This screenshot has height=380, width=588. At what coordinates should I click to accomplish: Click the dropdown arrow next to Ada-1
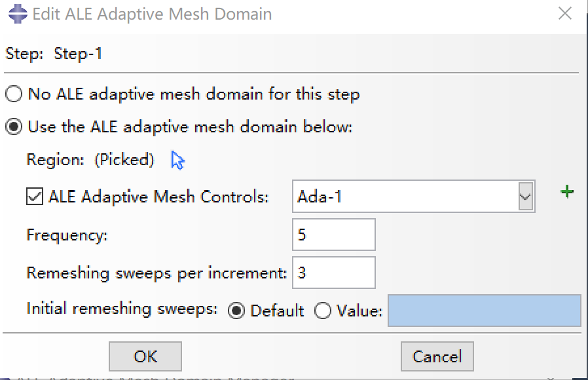click(x=525, y=195)
